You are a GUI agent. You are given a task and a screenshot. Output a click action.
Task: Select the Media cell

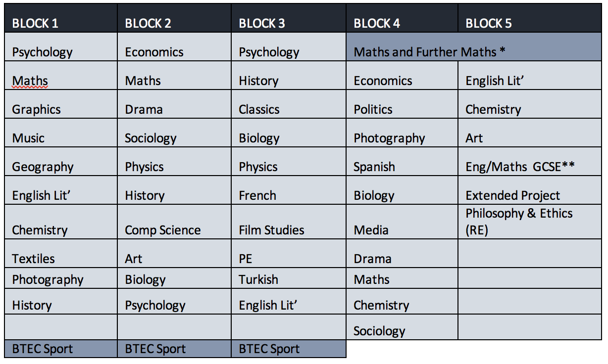pyautogui.click(x=371, y=230)
